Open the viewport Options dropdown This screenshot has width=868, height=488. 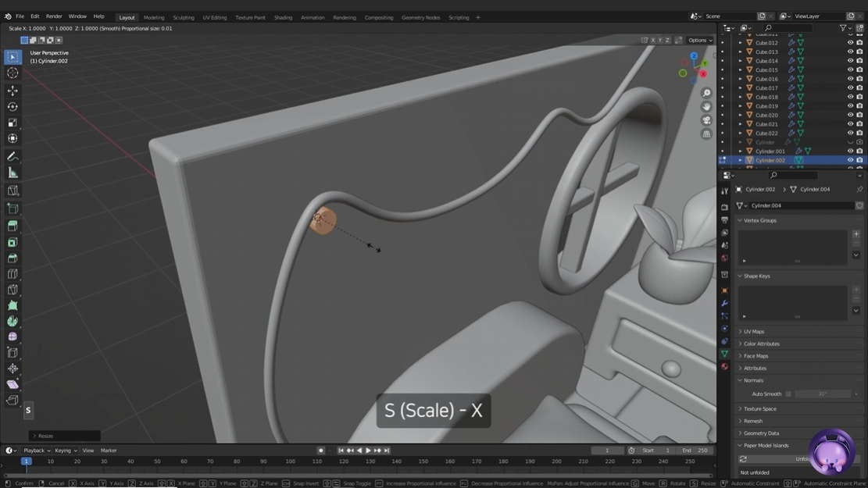point(700,41)
